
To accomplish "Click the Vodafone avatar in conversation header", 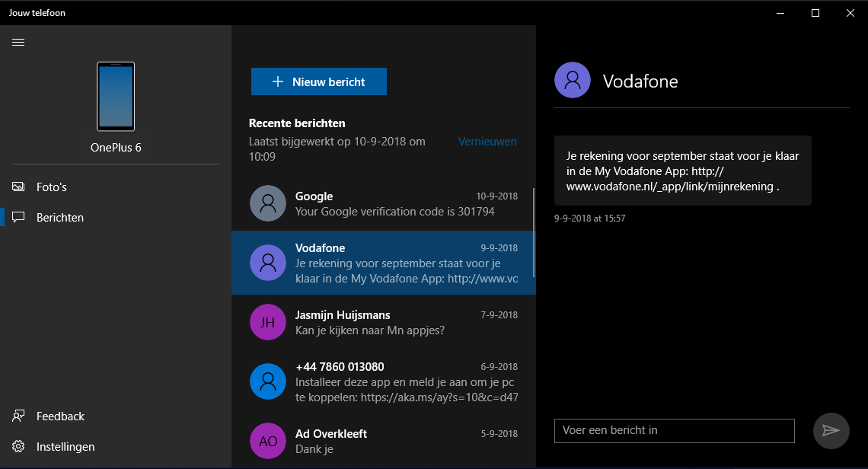I will (573, 80).
